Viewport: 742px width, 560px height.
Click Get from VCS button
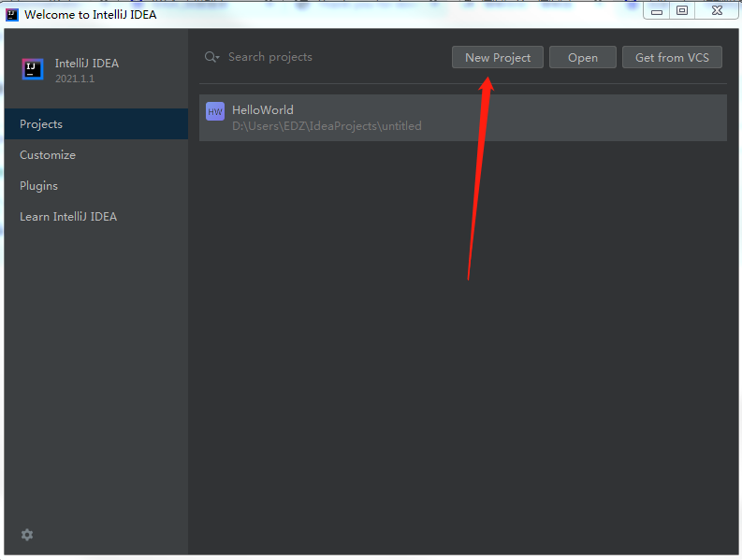(x=672, y=57)
